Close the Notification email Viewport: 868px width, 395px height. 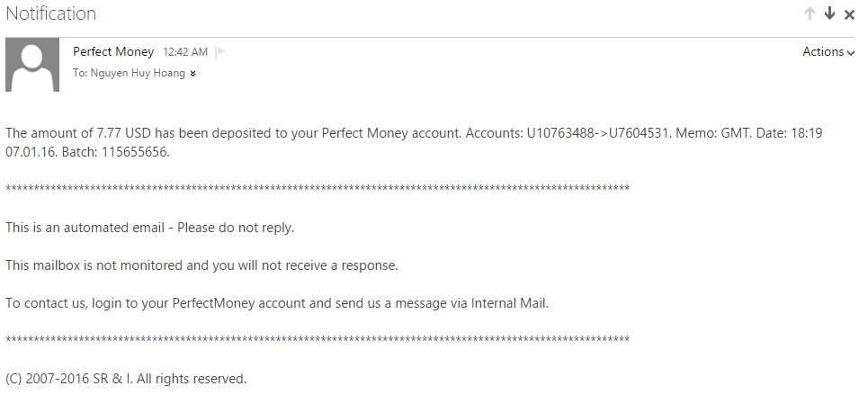coord(849,14)
